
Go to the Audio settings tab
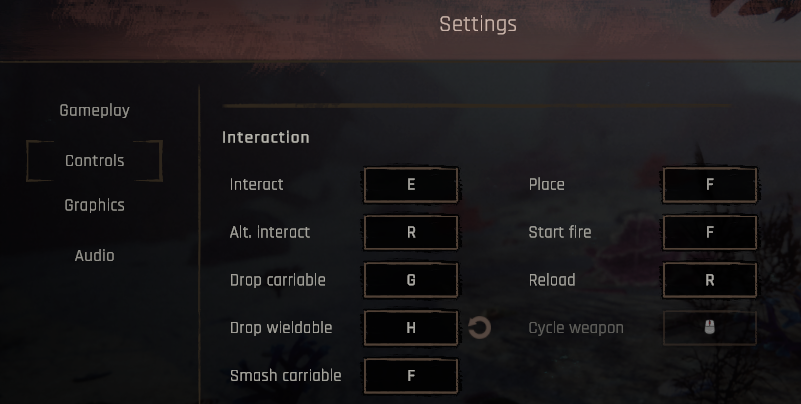coord(95,255)
